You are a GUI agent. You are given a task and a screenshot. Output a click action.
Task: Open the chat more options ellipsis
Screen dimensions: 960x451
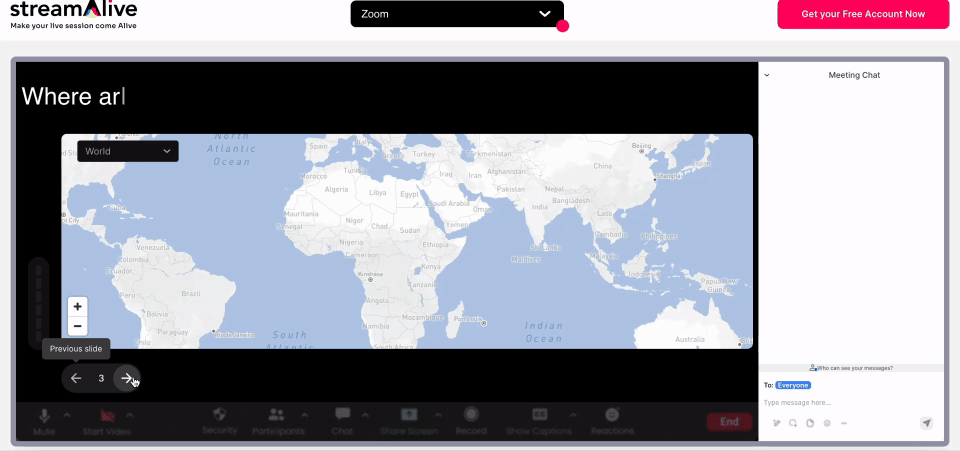click(844, 423)
